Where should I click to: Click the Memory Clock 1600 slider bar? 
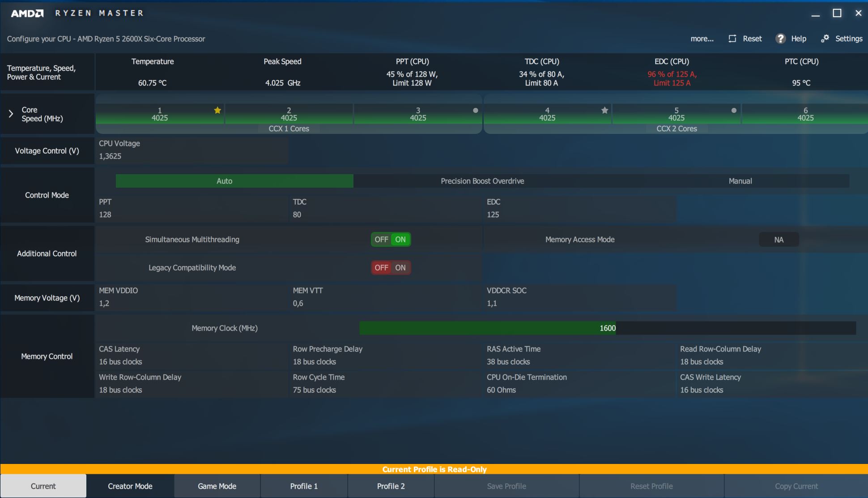pyautogui.click(x=607, y=328)
